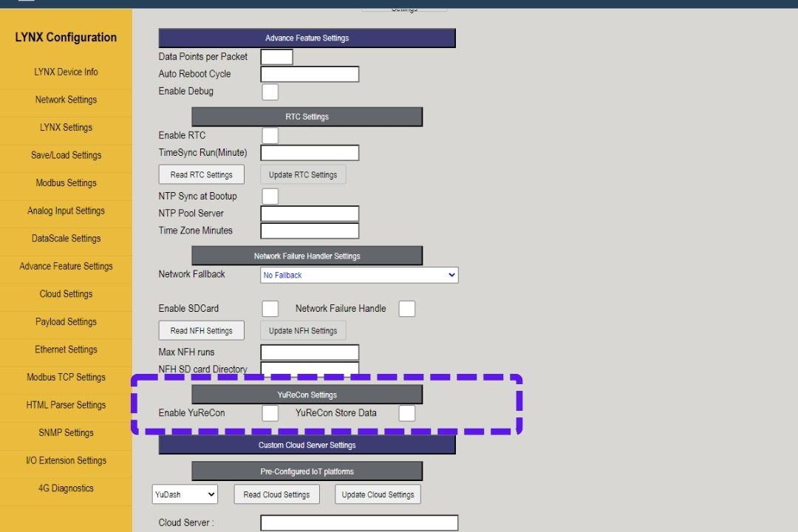
Task: Expand the YuDash IoT platform dropdown
Action: click(185, 494)
